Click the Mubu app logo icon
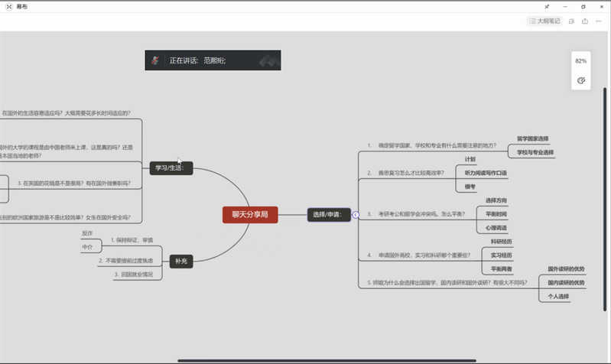 pyautogui.click(x=8, y=6)
